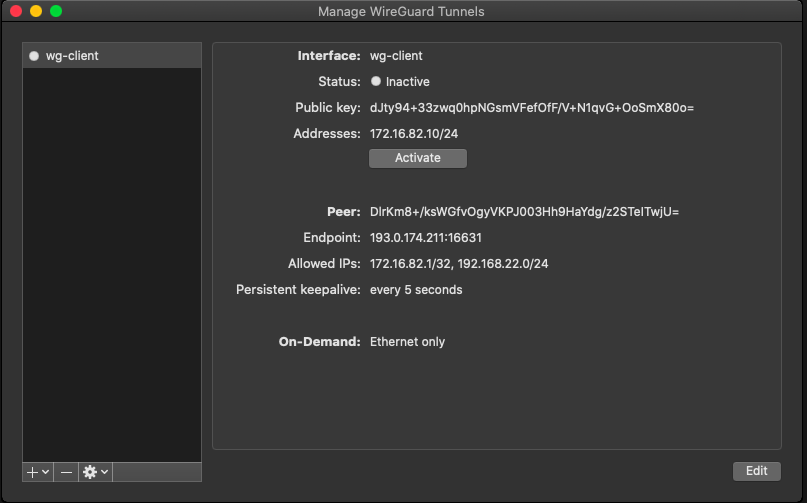Viewport: 807px width, 503px height.
Task: Click the Peer public key text
Action: (524, 212)
